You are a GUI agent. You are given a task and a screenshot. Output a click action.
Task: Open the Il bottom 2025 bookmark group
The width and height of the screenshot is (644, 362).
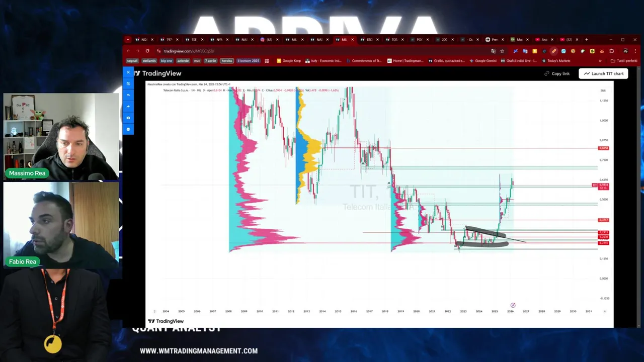tap(249, 61)
